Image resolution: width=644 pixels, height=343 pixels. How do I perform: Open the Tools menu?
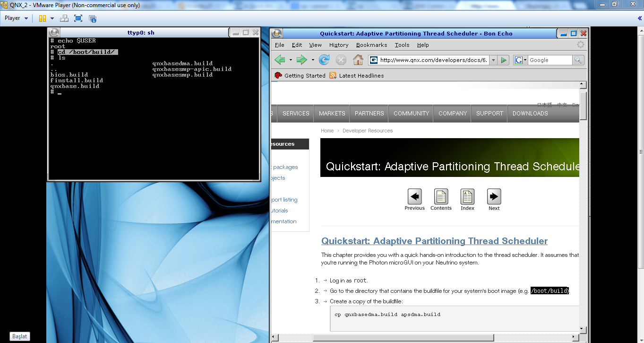pos(402,45)
